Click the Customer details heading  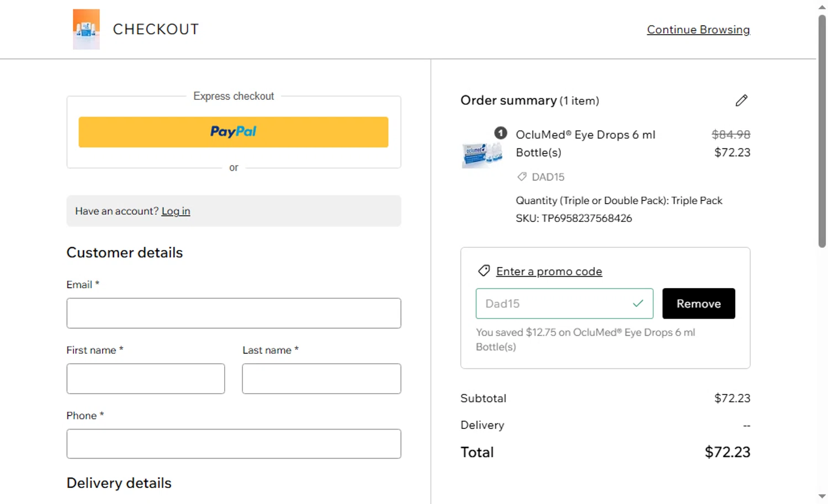point(125,253)
